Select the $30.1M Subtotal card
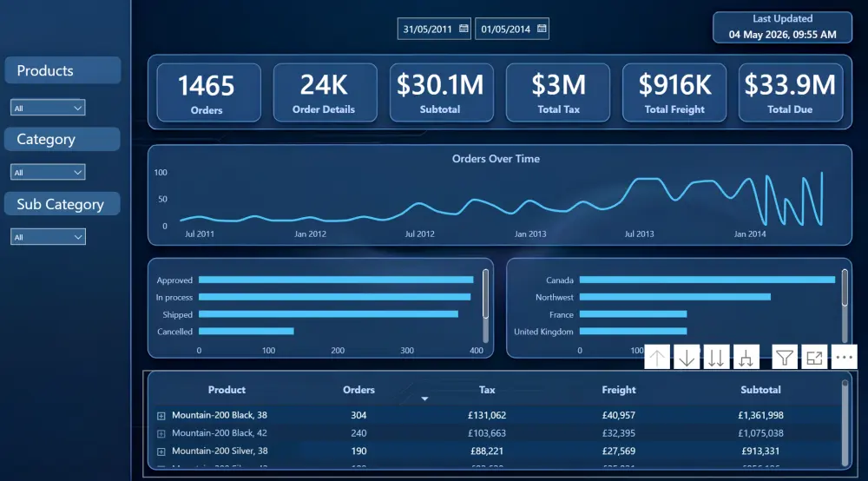Image resolution: width=868 pixels, height=481 pixels. tap(441, 92)
